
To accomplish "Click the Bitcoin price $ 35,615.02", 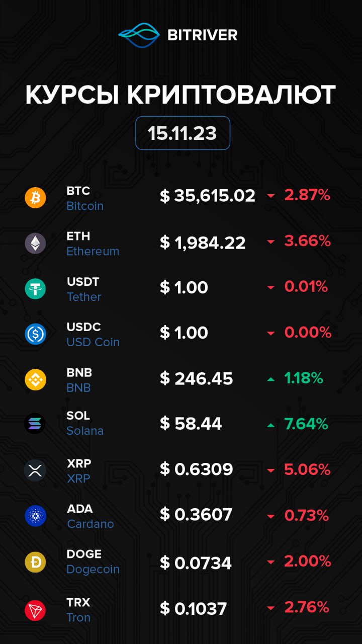I will coord(208,196).
